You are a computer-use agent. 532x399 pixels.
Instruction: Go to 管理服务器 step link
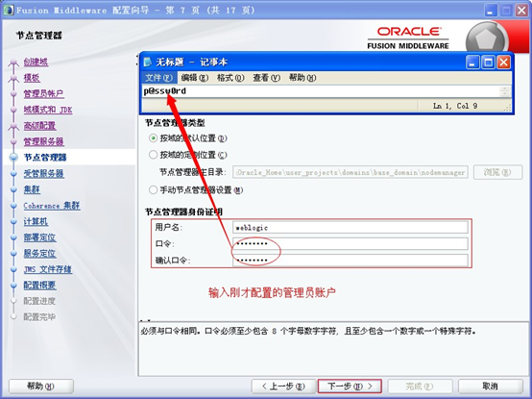coord(43,141)
